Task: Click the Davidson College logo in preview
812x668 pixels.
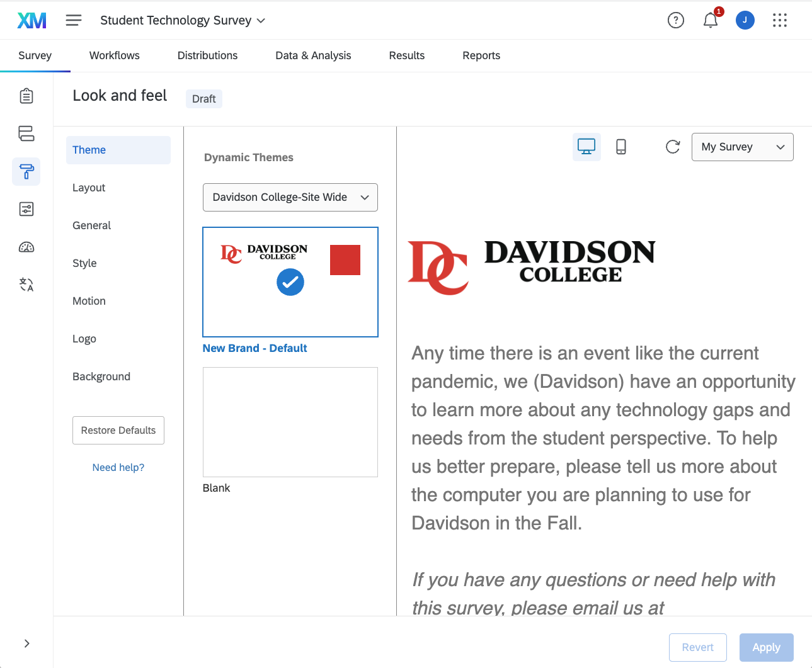Action: pyautogui.click(x=532, y=267)
